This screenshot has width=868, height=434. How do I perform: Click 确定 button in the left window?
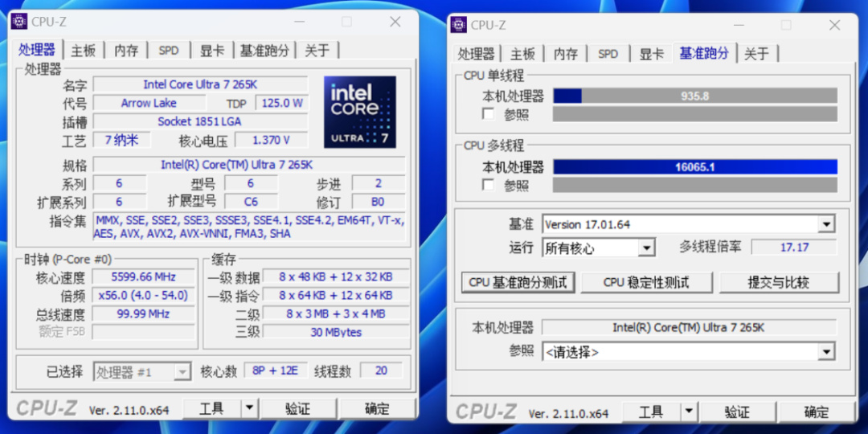coord(377,409)
